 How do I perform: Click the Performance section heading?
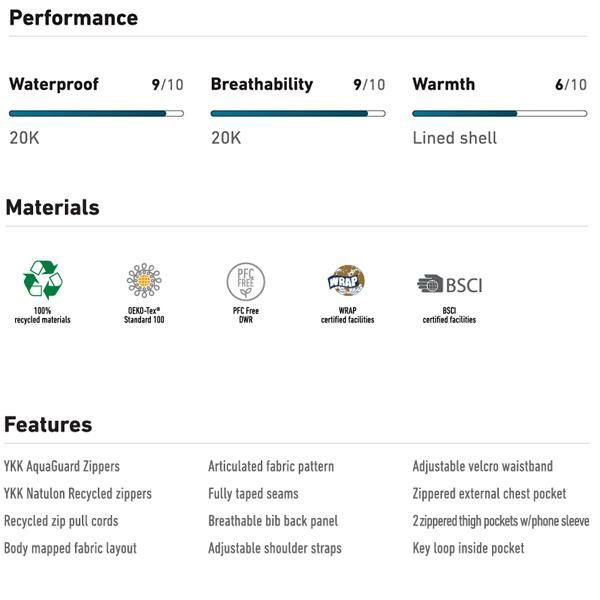coord(73,18)
